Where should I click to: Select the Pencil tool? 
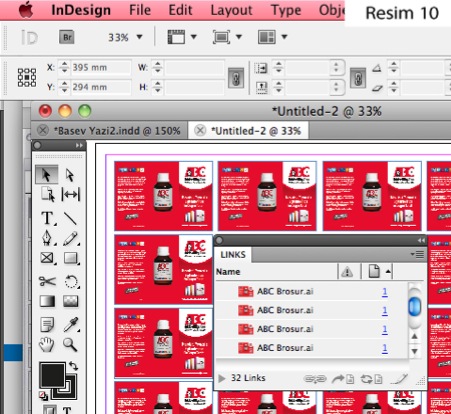tap(70, 238)
